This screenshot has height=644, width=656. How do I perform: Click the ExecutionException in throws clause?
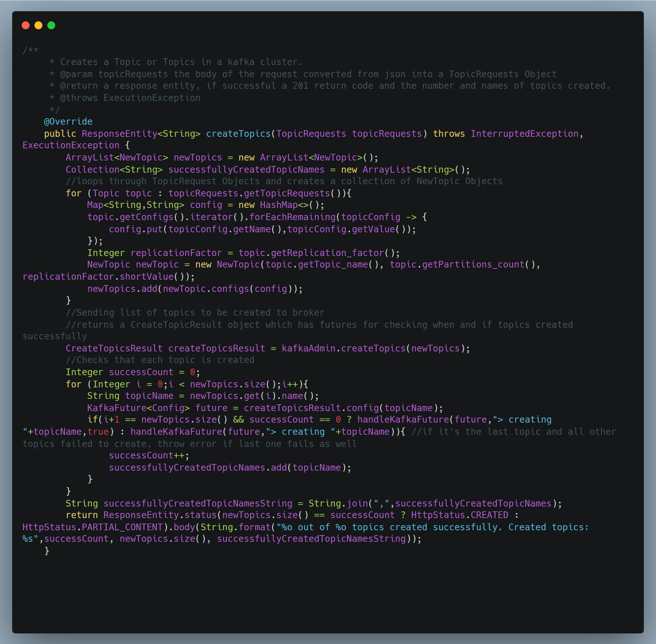70,145
